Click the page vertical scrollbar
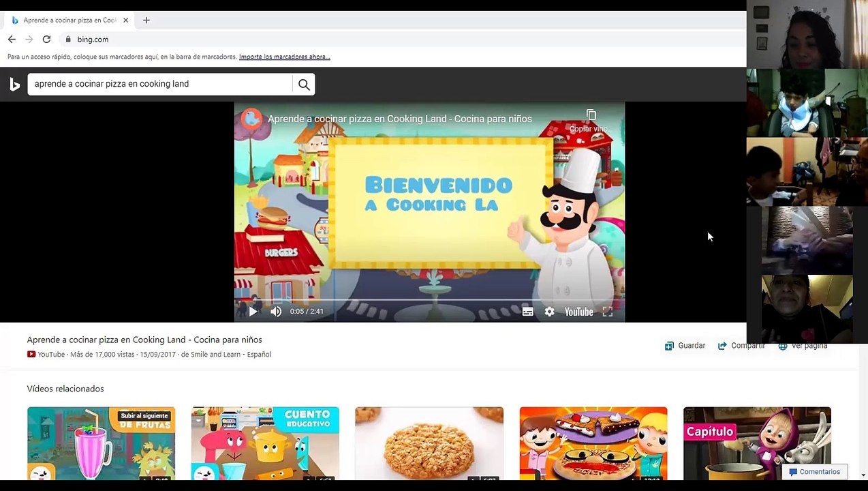The image size is (868, 491). 863,409
